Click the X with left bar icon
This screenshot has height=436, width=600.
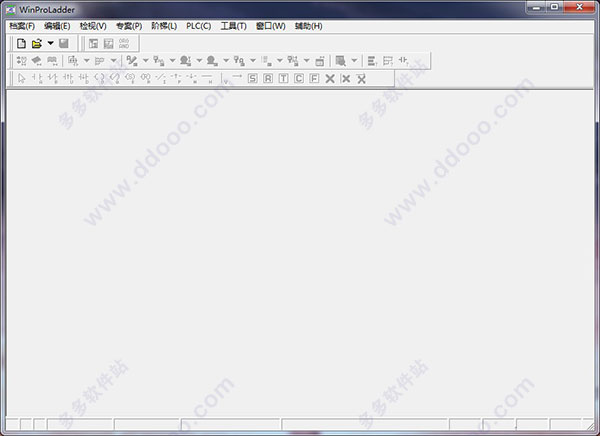(x=345, y=78)
